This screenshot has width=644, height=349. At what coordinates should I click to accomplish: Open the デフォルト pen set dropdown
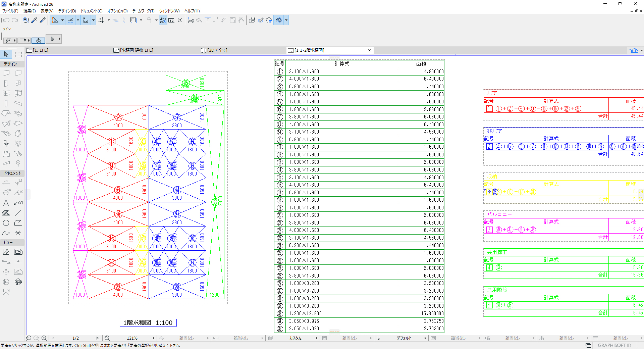tap(425, 338)
